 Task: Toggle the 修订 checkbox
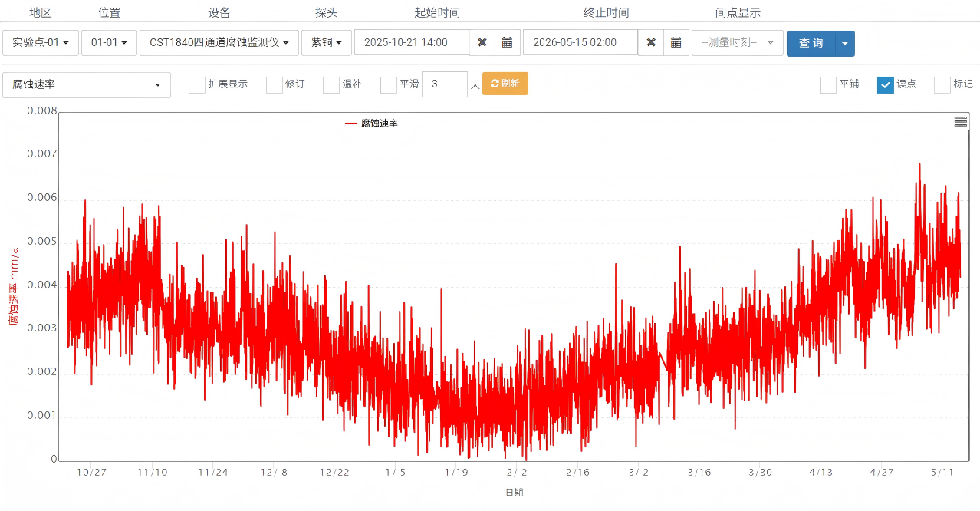pos(275,84)
